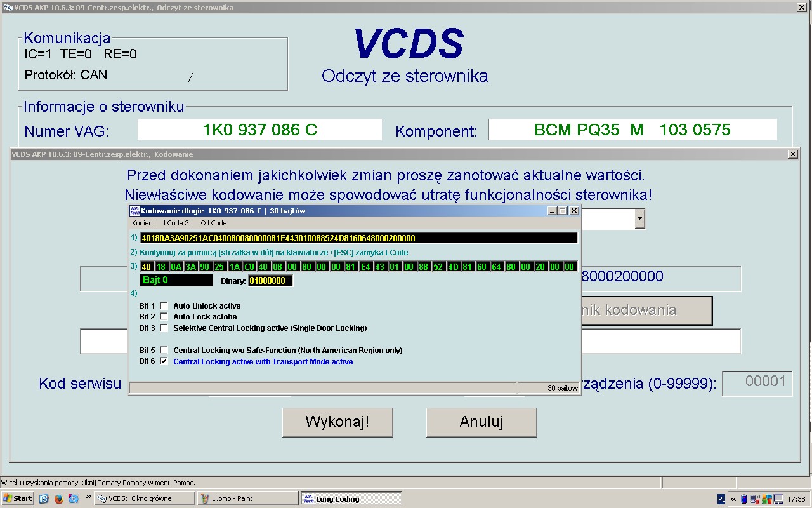The width and height of the screenshot is (812, 508).
Task: Select byte cell 4D in the byte row
Action: tap(453, 267)
